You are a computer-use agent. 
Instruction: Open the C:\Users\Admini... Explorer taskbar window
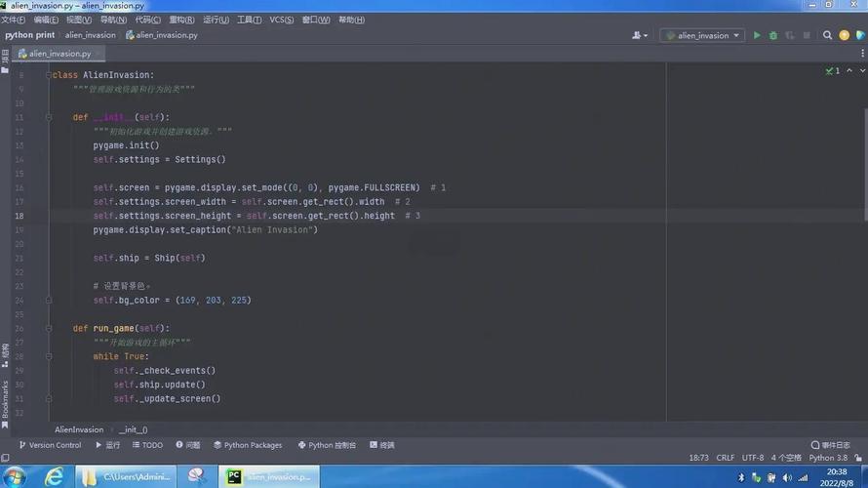tap(126, 477)
